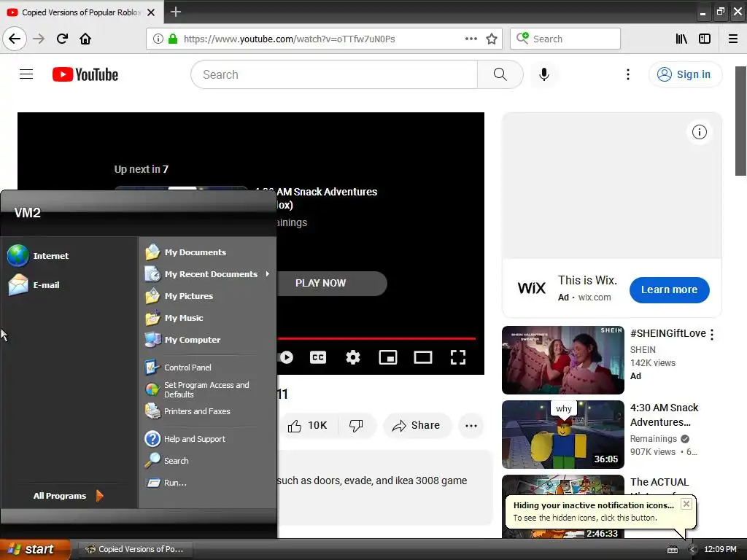Submit YouTube search magnifier button
The width and height of the screenshot is (747, 560).
[500, 74]
